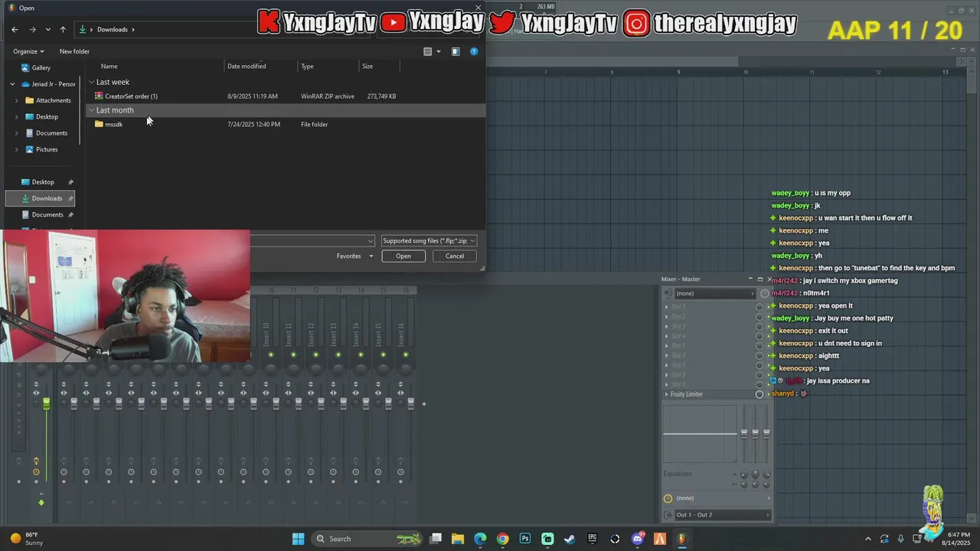This screenshot has height=551, width=980.
Task: Create a New folder
Action: [x=74, y=51]
